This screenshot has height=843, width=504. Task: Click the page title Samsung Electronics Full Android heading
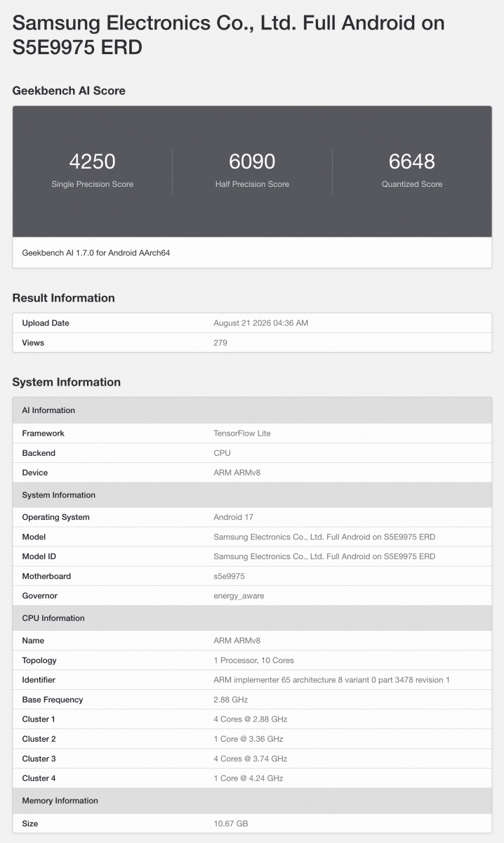(x=229, y=35)
